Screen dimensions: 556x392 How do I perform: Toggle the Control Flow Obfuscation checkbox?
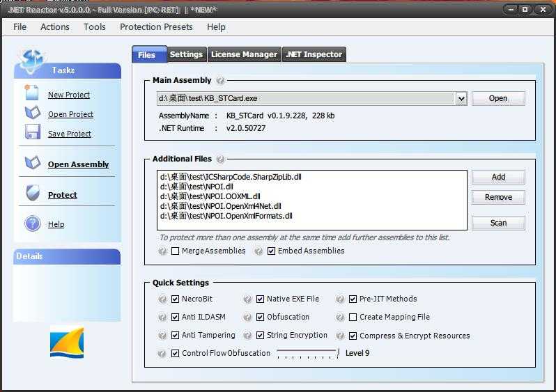(175, 353)
